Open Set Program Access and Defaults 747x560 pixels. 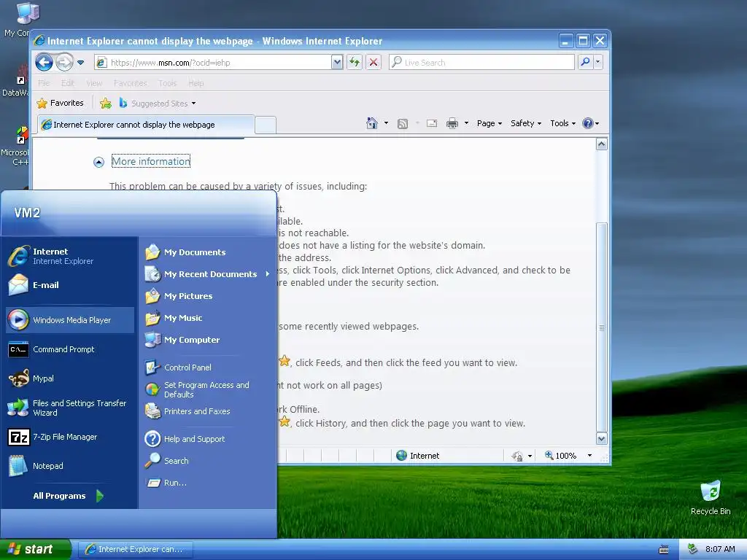coord(207,389)
